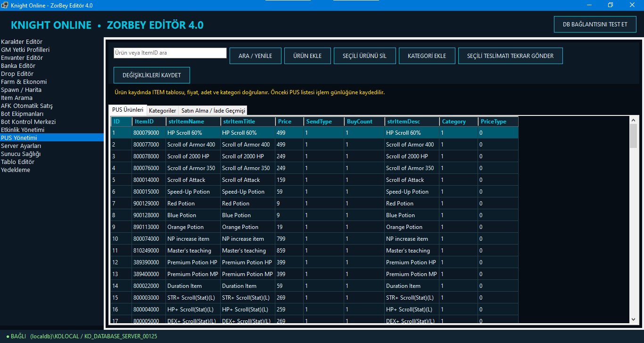Sort by the PriceType column header
The height and width of the screenshot is (343, 644).
point(498,122)
